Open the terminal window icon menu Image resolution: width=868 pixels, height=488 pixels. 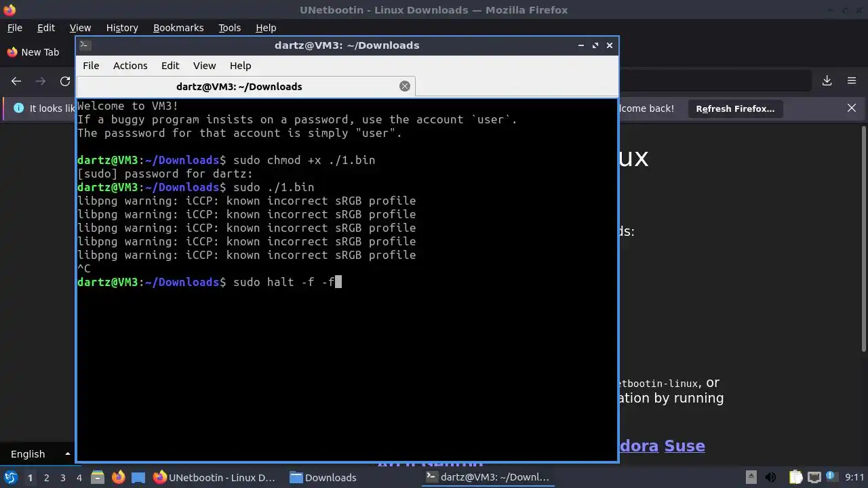coord(85,45)
